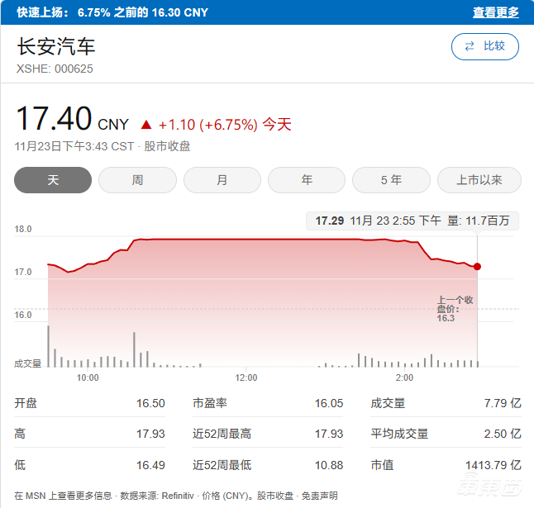534x508 pixels.
Task: Click the 长安汽车 stock title
Action: coord(56,46)
